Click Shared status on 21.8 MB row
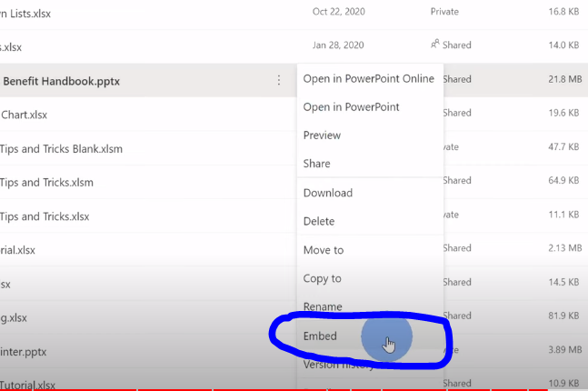This screenshot has width=588, height=391. coord(457,79)
